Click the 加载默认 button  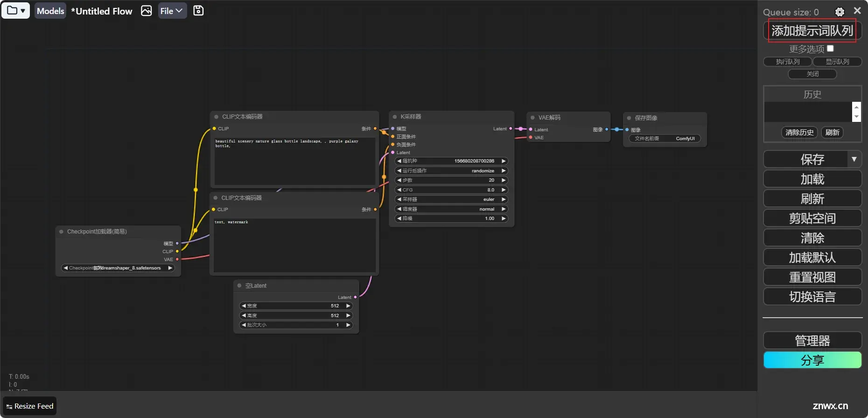812,257
